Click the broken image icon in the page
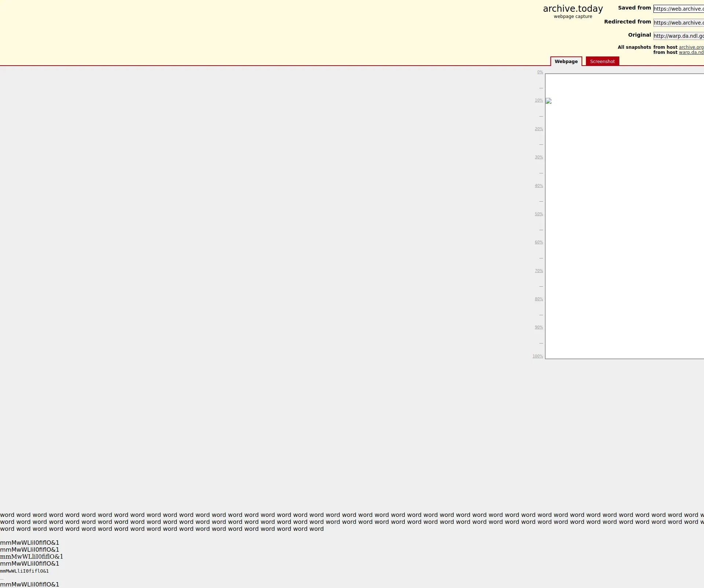 click(549, 101)
